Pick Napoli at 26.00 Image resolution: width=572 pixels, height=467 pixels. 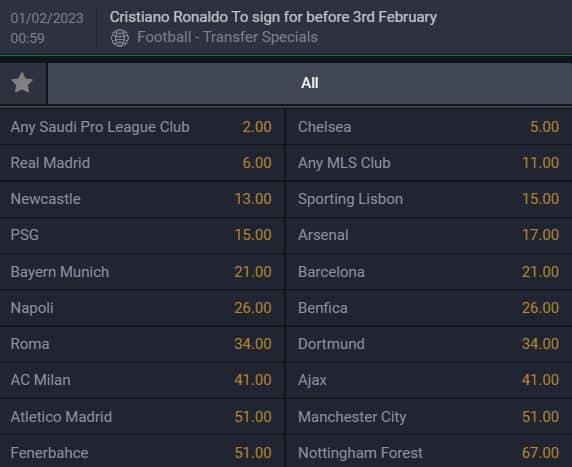click(x=142, y=308)
